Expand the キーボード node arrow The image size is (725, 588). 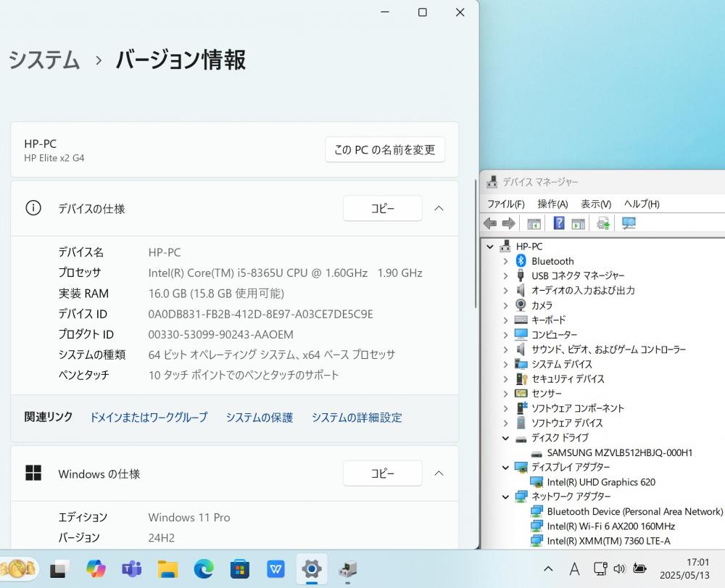pos(505,320)
